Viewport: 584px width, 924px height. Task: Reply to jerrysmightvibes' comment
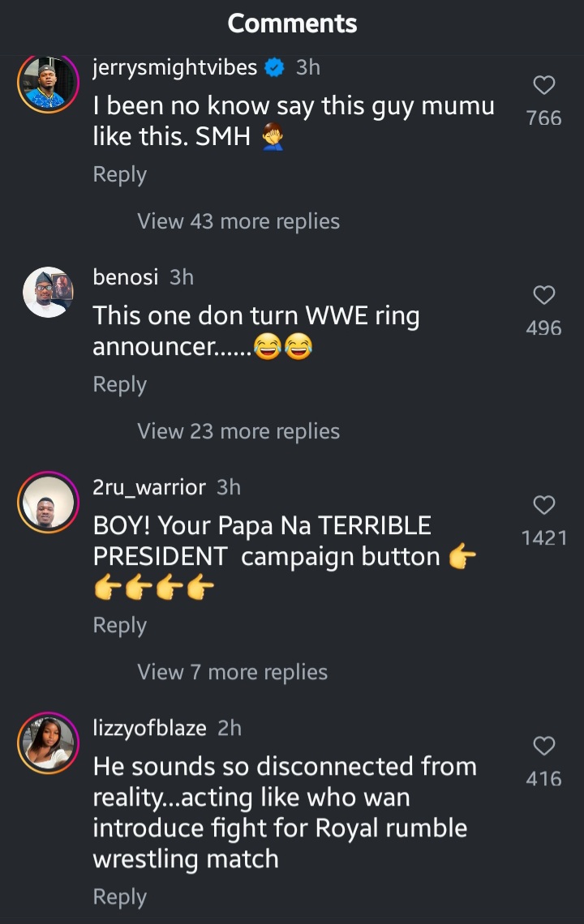point(119,175)
